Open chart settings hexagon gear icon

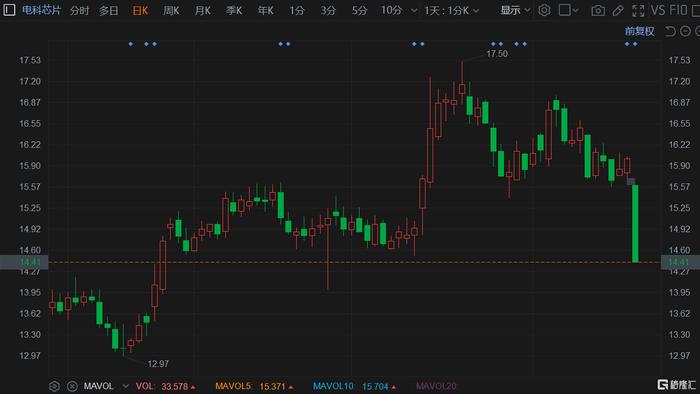coord(544,10)
